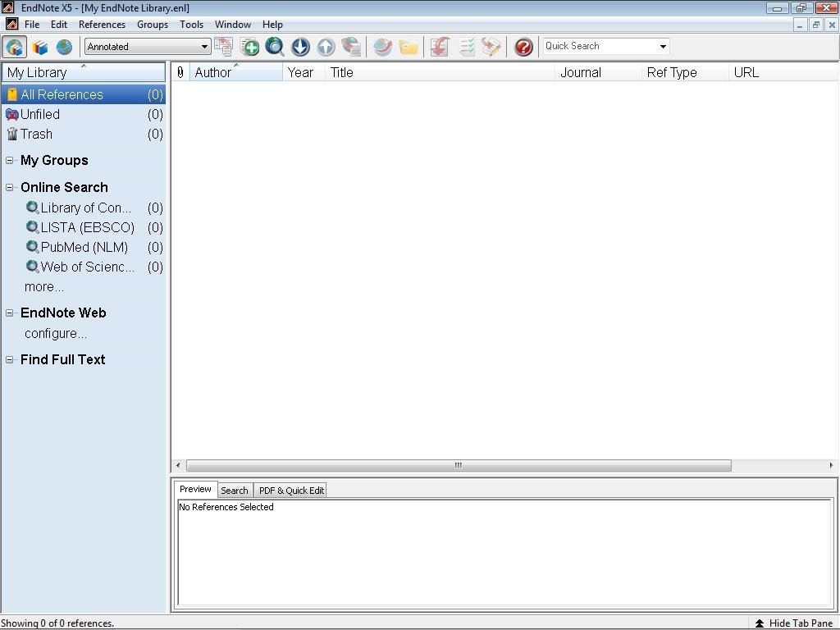
Task: Open the References menu
Action: coord(102,25)
